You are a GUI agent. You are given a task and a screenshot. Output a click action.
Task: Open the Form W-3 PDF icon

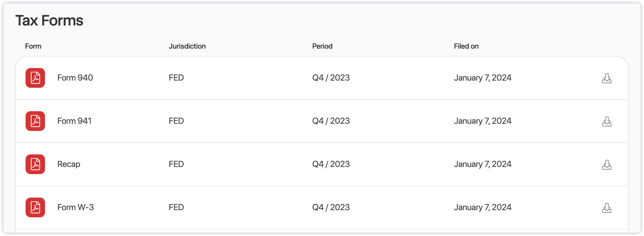tap(35, 207)
